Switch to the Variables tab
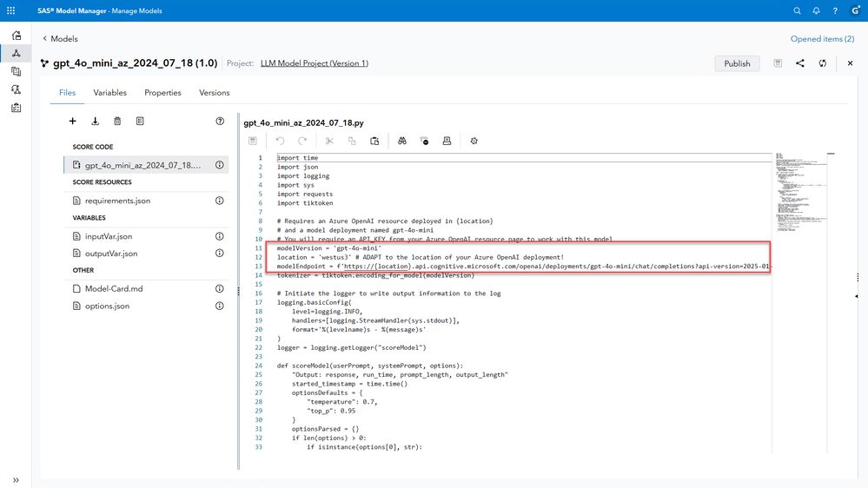Viewport: 868px width, 488px height. [109, 92]
